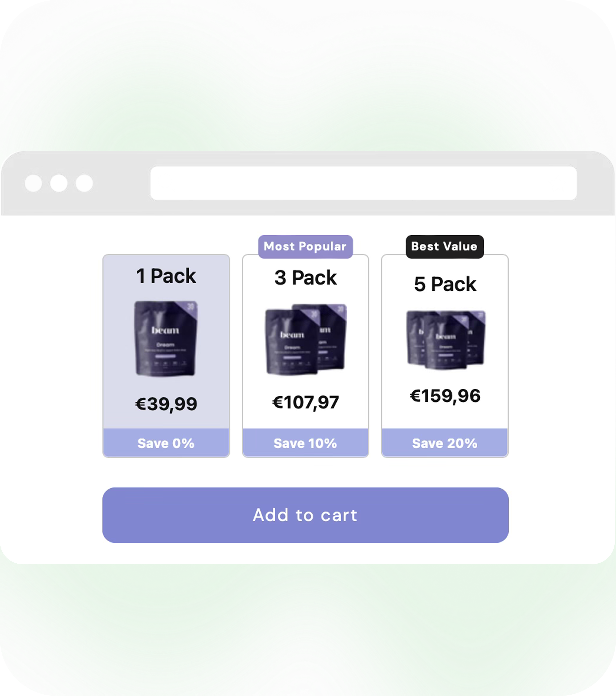Click the 5 Pack pouches image
The height and width of the screenshot is (696, 616).
pos(446,339)
